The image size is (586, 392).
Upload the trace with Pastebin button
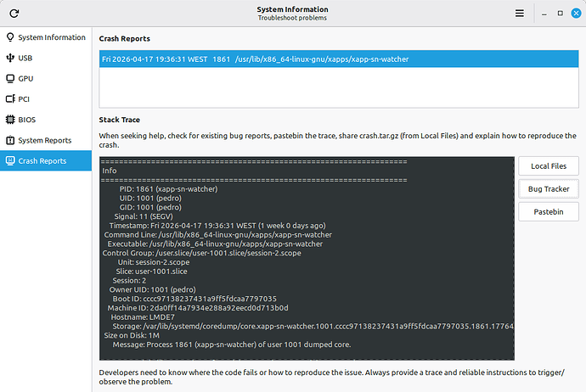[x=548, y=212]
